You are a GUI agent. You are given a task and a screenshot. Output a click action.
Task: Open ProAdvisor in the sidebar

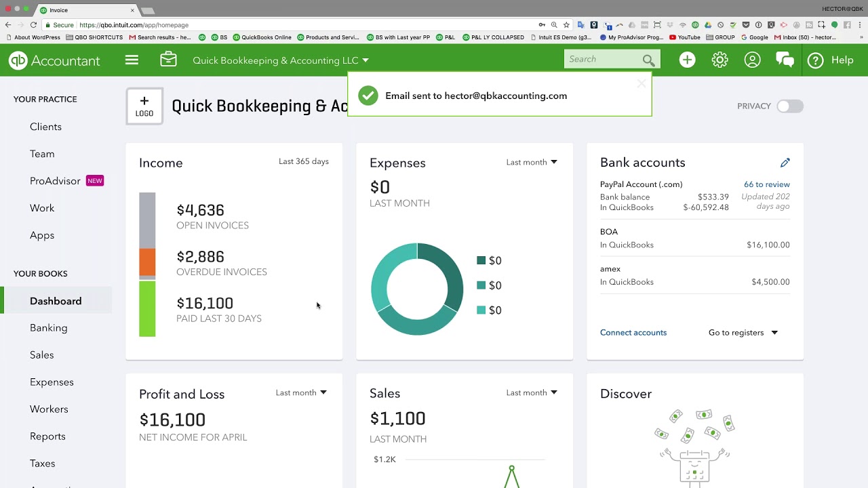[55, 181]
